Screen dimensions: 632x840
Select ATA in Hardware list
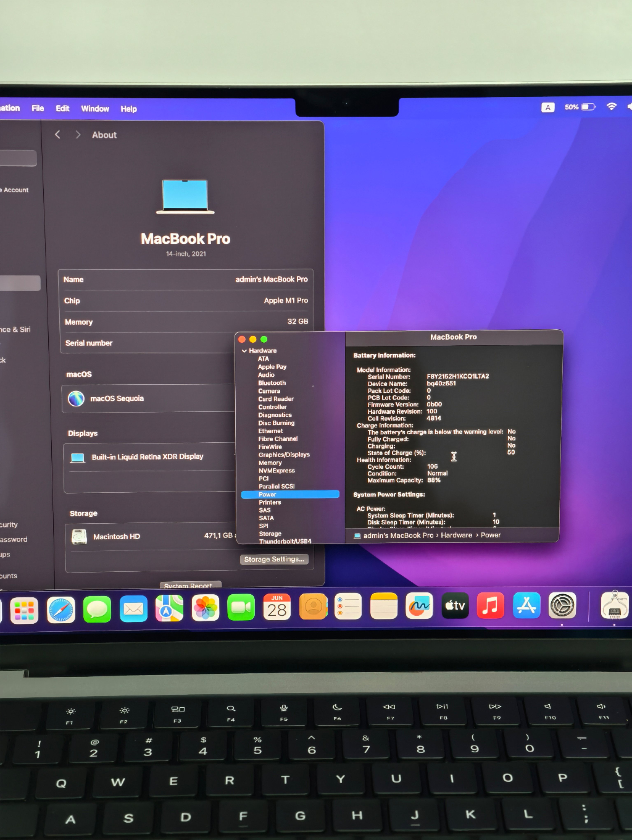click(263, 358)
